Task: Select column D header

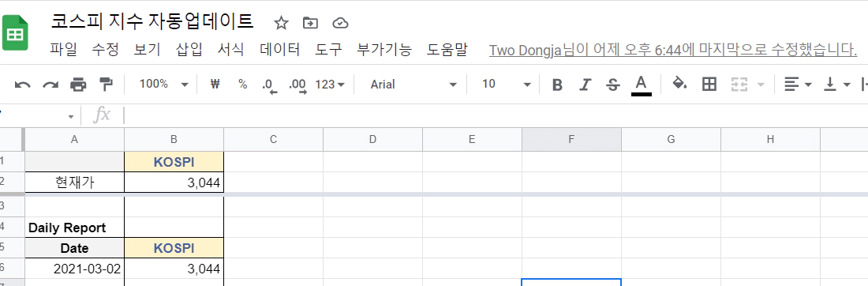Action: click(x=372, y=140)
